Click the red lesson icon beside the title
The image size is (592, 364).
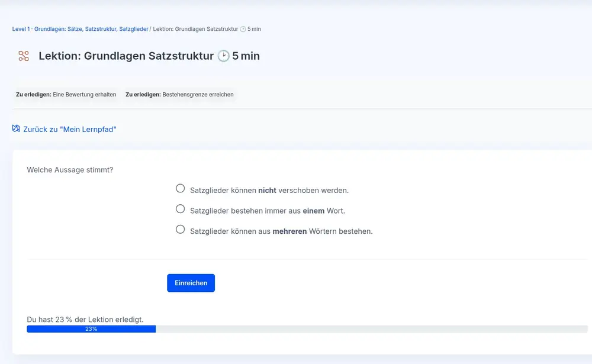pyautogui.click(x=24, y=56)
